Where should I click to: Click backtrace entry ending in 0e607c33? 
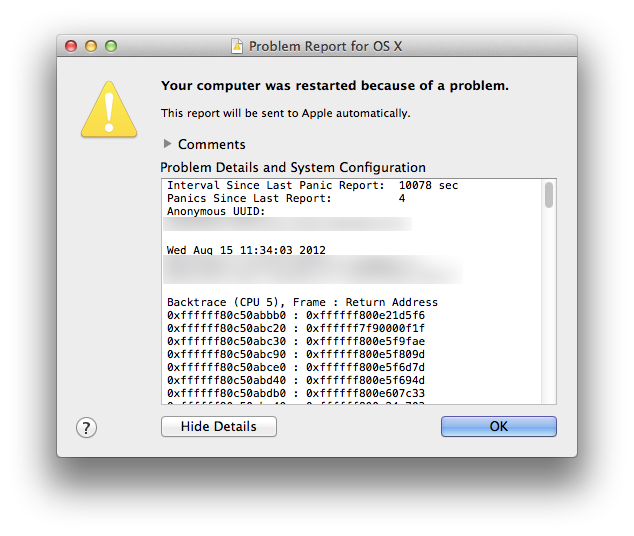click(x=296, y=393)
